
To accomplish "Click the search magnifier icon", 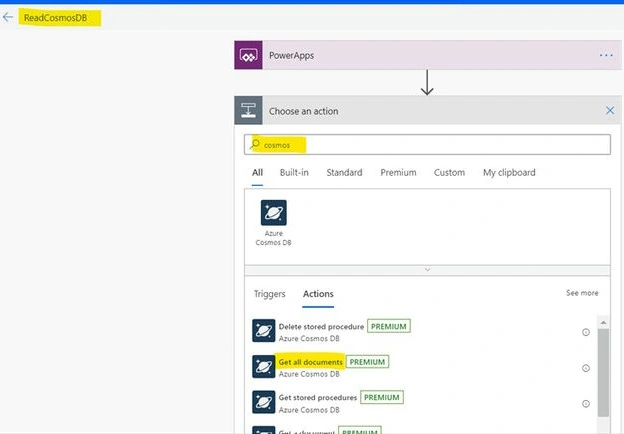I will click(x=255, y=144).
